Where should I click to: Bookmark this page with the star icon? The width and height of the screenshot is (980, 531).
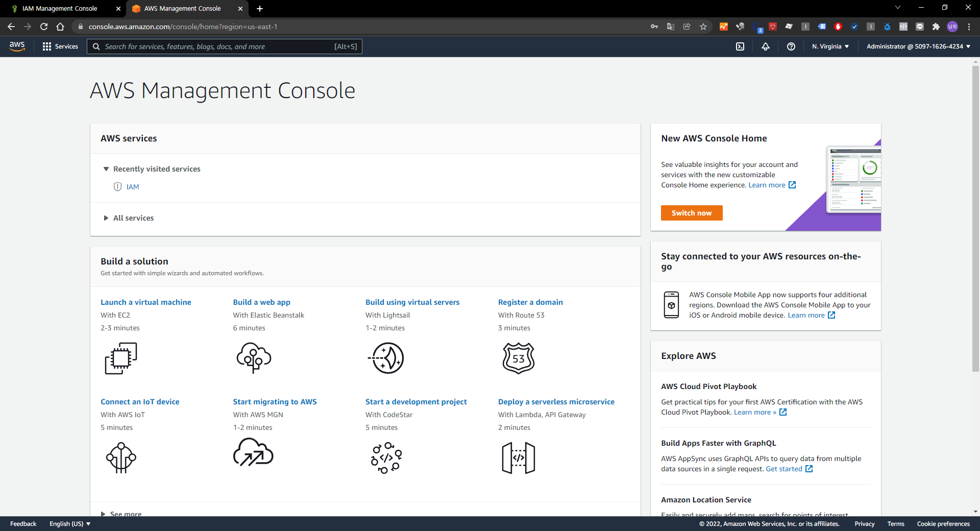click(703, 27)
